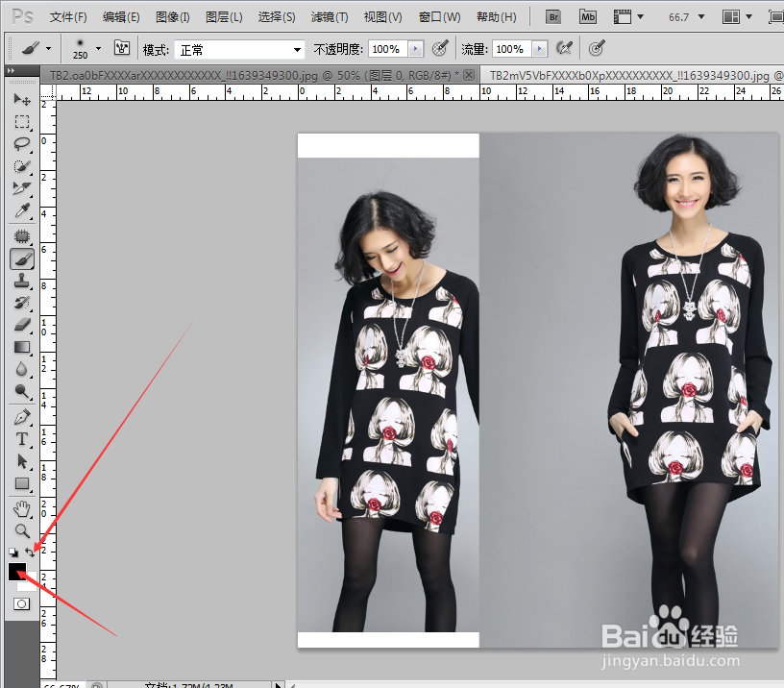Toggle tablet pressure for opacity
Image resolution: width=784 pixels, height=688 pixels.
[x=440, y=48]
